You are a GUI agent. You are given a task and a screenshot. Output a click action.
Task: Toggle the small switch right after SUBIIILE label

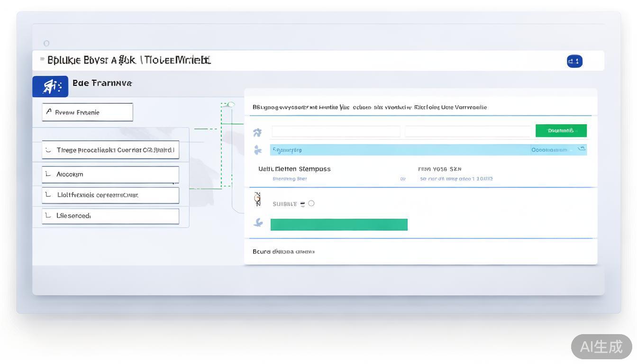tap(302, 204)
